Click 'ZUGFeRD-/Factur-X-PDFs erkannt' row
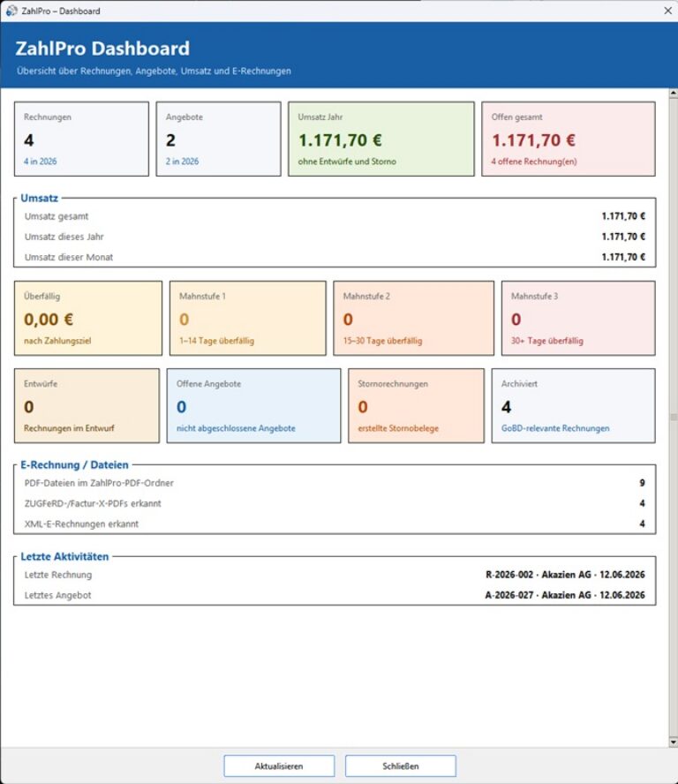This screenshot has height=784, width=678. click(335, 503)
